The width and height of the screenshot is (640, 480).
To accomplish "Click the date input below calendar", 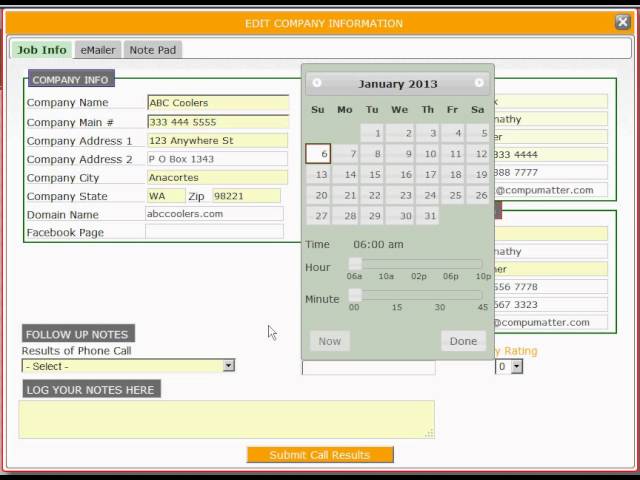I will (x=369, y=367).
